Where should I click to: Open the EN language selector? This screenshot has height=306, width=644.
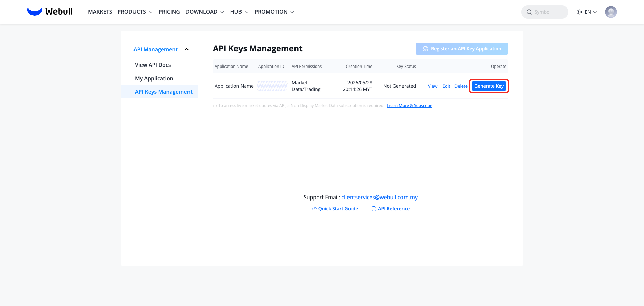(x=587, y=12)
